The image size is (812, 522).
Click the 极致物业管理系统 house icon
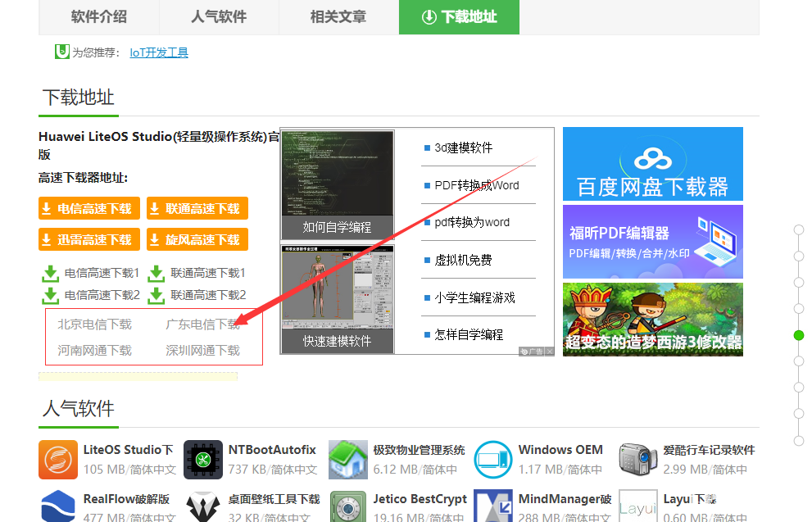coord(348,460)
